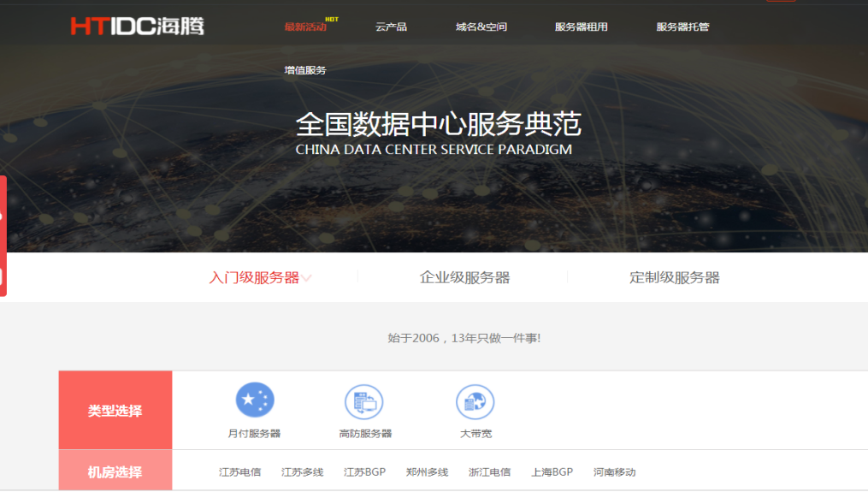Pick the 大带宽 globe icon

pos(475,401)
